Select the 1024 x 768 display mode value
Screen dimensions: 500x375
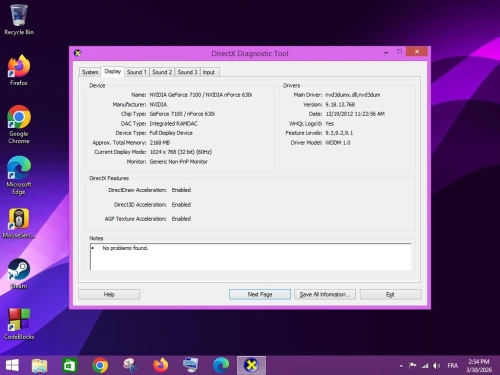click(181, 152)
